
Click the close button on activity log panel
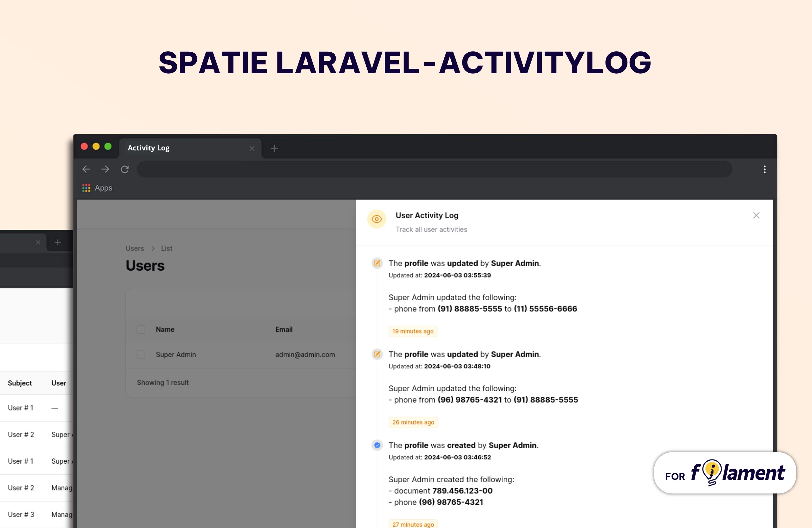[756, 215]
